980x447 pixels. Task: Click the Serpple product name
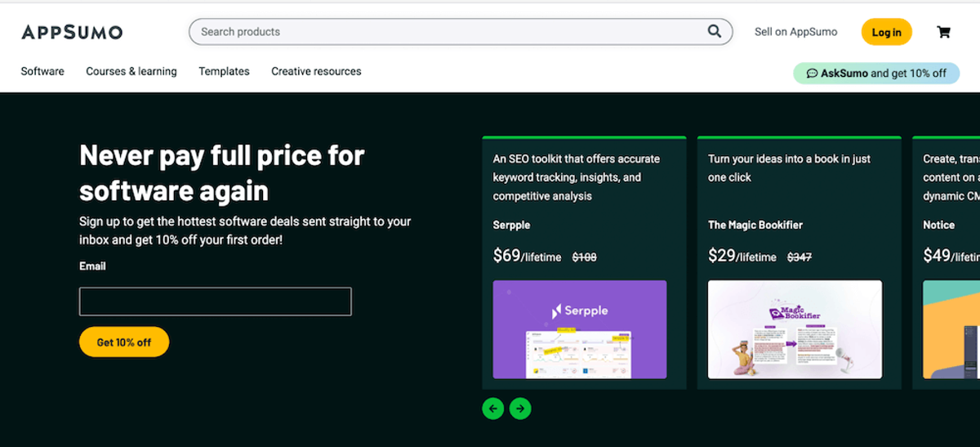[x=511, y=225]
